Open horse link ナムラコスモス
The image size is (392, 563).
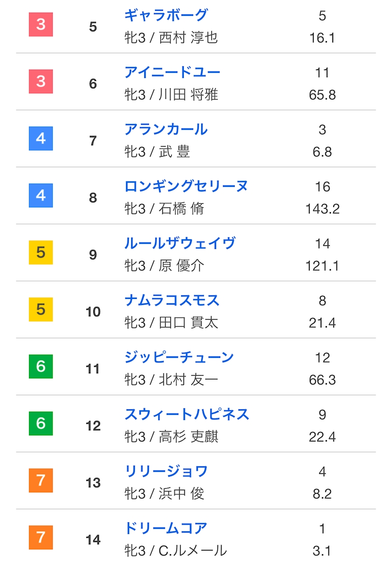tap(172, 300)
